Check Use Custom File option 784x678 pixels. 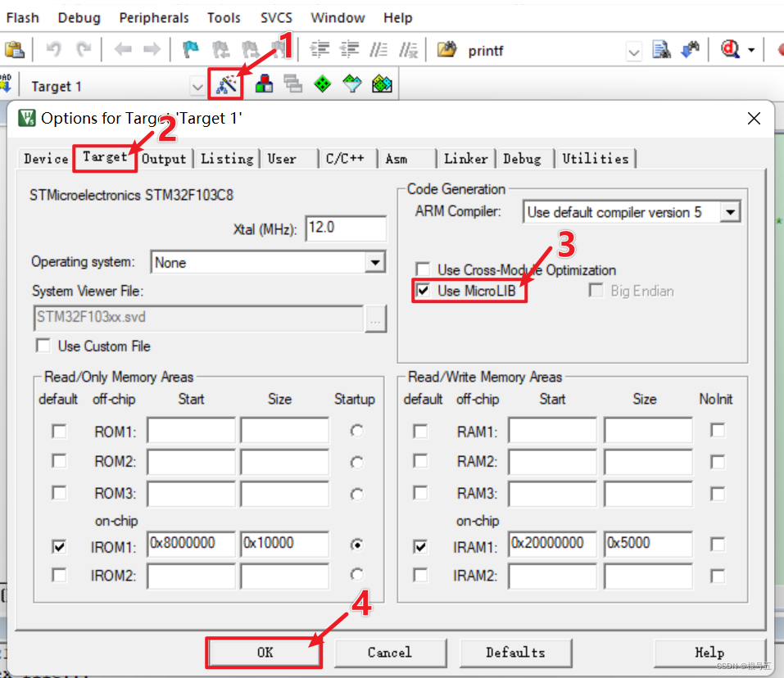[43, 346]
